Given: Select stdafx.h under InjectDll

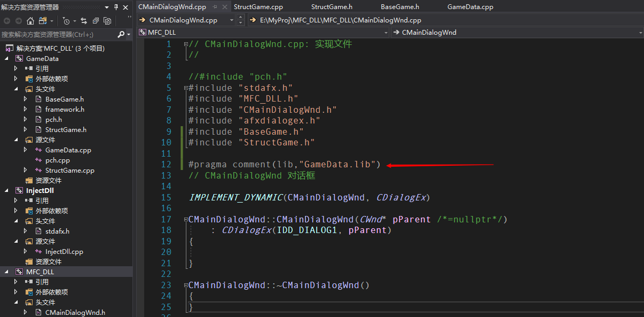Looking at the screenshot, I should point(57,231).
